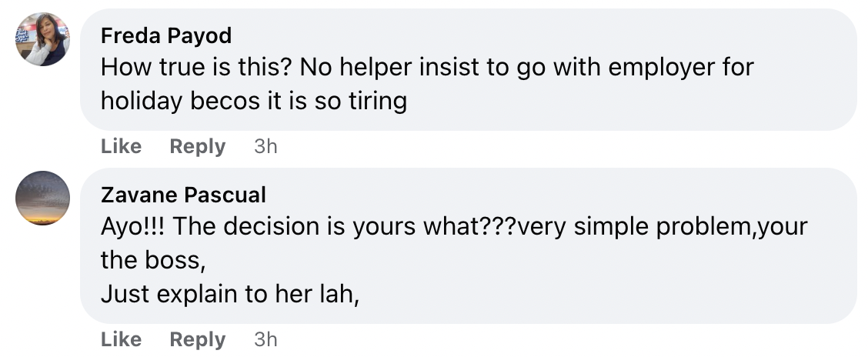
Task: Open the 3h timestamp on Zavane's comment
Action: pos(265,339)
